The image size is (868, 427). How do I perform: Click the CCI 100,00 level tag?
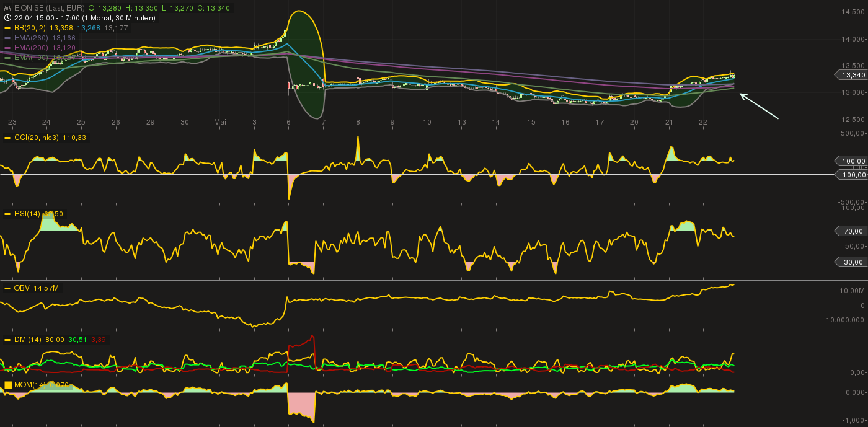click(850, 161)
